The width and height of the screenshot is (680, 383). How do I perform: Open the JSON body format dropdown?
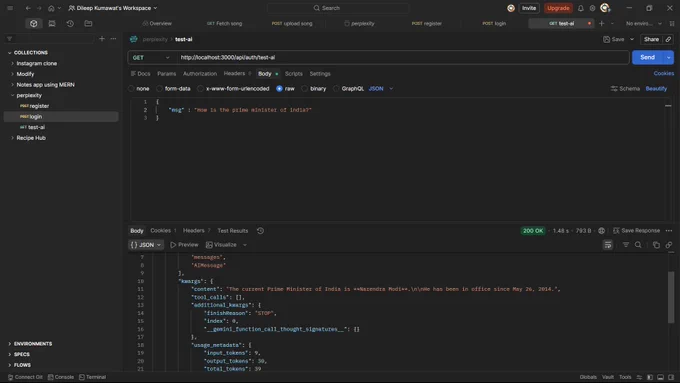coord(381,88)
